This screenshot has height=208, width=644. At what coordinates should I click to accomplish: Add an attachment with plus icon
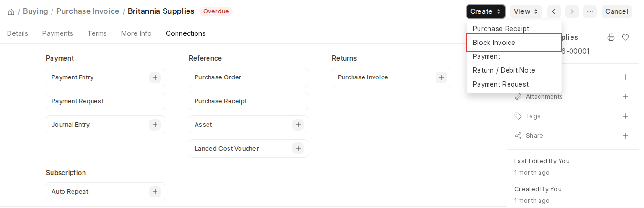[x=625, y=97]
